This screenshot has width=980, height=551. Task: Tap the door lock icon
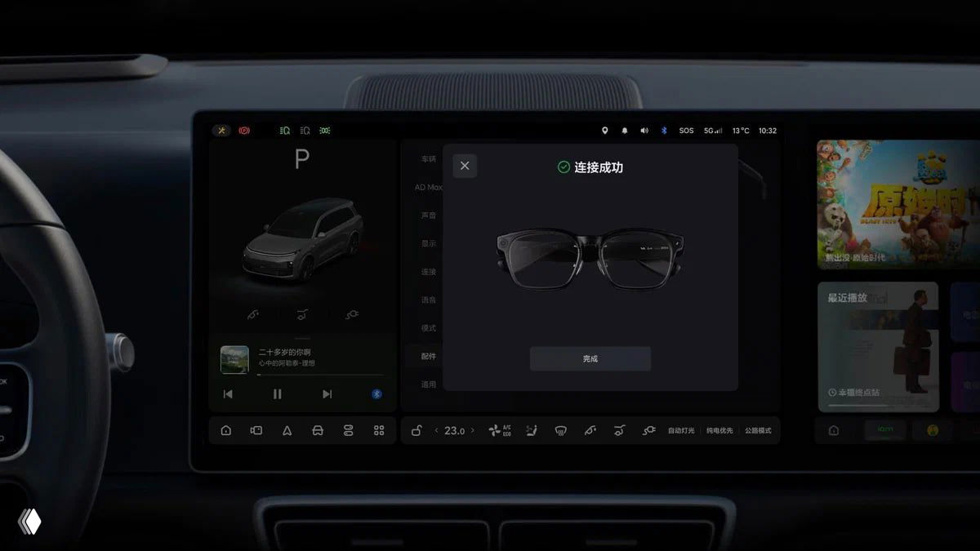tap(416, 430)
